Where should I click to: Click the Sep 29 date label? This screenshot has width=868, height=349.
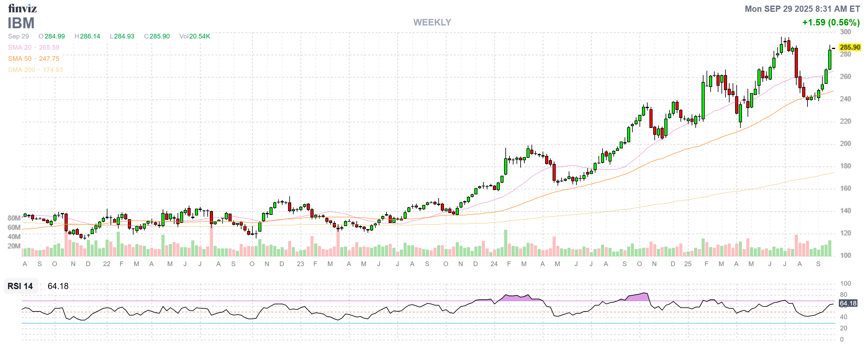pos(19,36)
